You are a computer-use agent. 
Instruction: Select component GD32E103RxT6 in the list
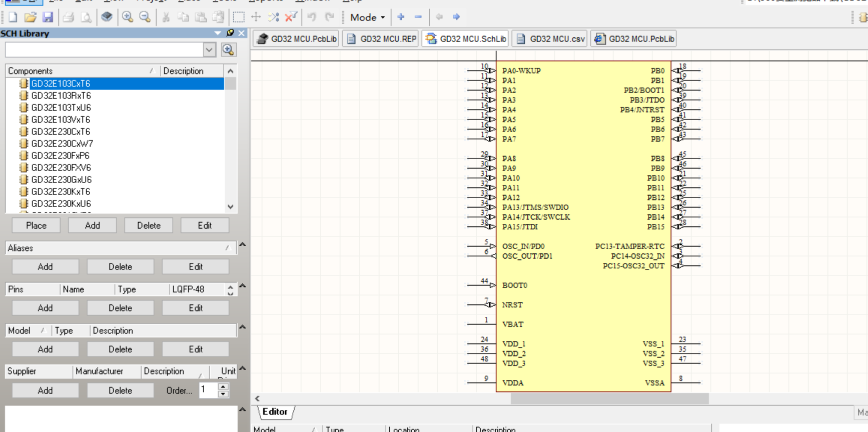point(61,95)
